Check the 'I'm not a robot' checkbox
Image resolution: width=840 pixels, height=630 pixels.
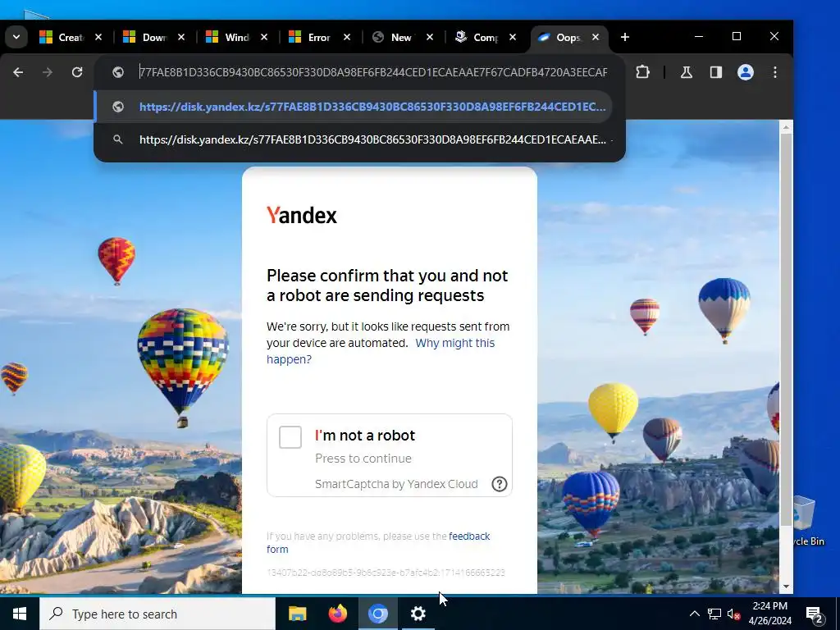coord(290,437)
